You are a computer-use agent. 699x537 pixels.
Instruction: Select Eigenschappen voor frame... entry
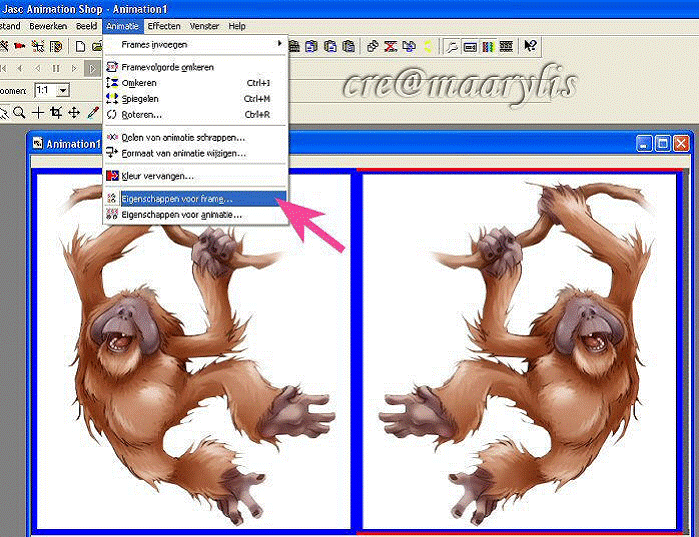196,199
